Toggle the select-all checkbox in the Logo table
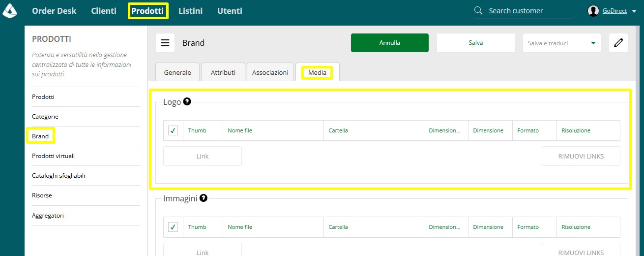Image resolution: width=644 pixels, height=256 pixels. (173, 130)
